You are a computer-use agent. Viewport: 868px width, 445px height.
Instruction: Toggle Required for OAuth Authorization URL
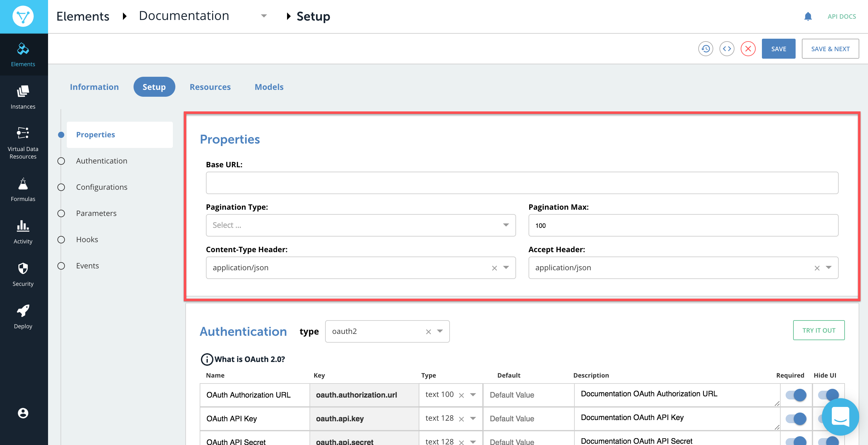pyautogui.click(x=796, y=395)
